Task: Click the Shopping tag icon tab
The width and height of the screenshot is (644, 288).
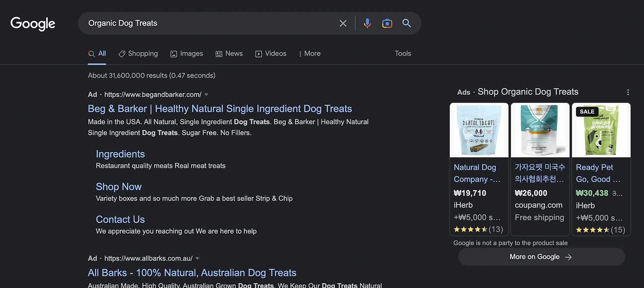Action: tap(138, 54)
